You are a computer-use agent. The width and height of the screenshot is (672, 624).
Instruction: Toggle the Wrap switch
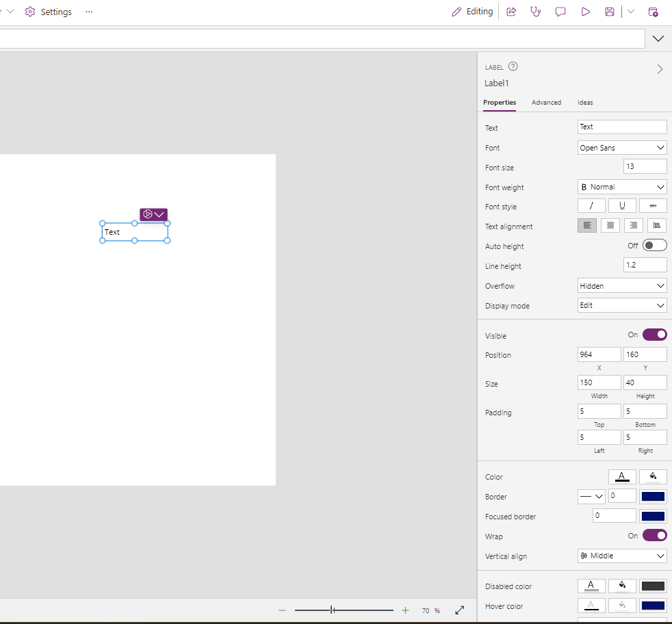pos(654,536)
